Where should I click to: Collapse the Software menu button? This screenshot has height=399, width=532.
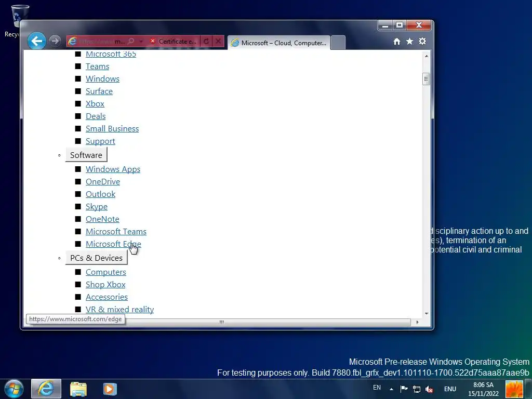86,155
